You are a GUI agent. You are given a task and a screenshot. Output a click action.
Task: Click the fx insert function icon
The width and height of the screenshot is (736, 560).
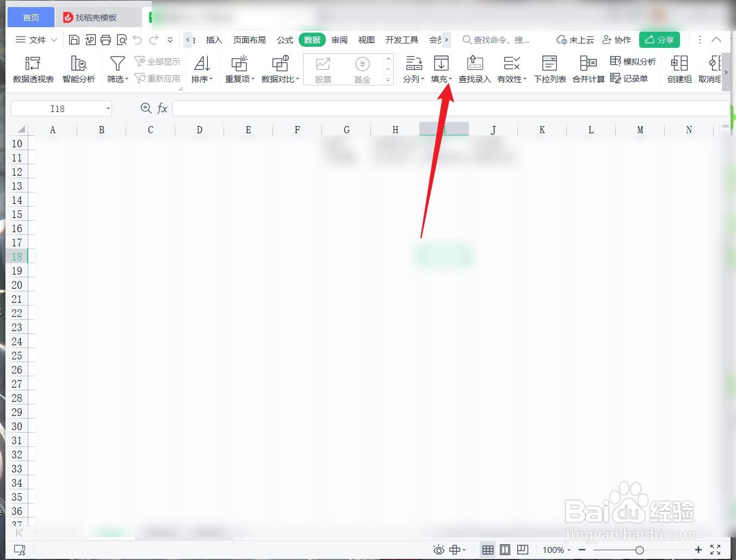[x=162, y=108]
